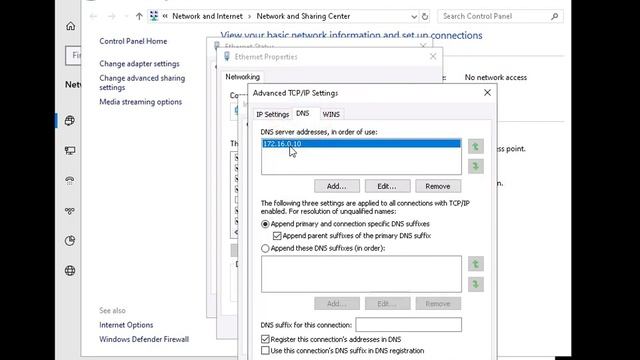Screen dimensions: 640x360
Task: Open Windows Defender Firewall link
Action: pos(144,339)
